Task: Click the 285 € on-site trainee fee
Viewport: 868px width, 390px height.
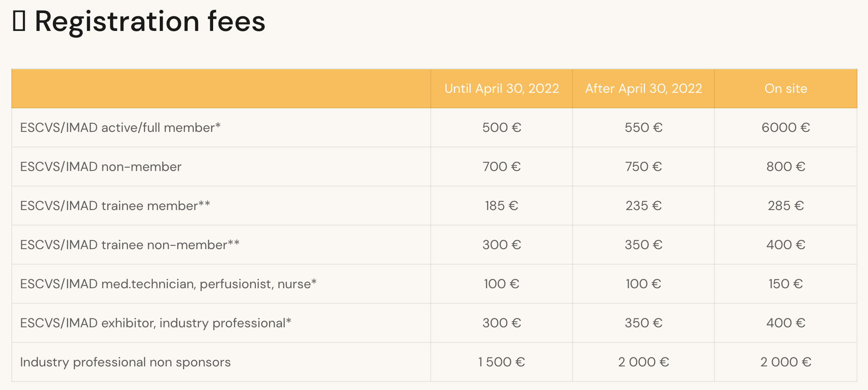Action: [x=785, y=206]
